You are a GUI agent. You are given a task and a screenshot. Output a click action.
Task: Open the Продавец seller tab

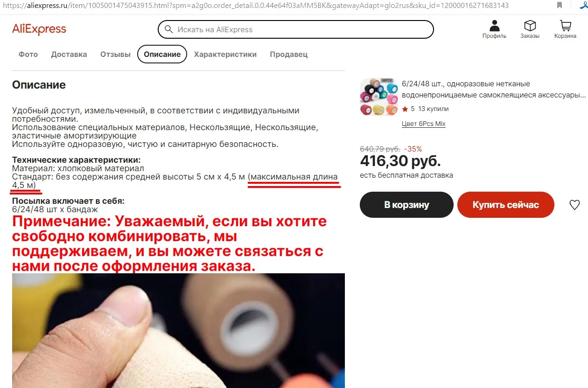coord(288,54)
